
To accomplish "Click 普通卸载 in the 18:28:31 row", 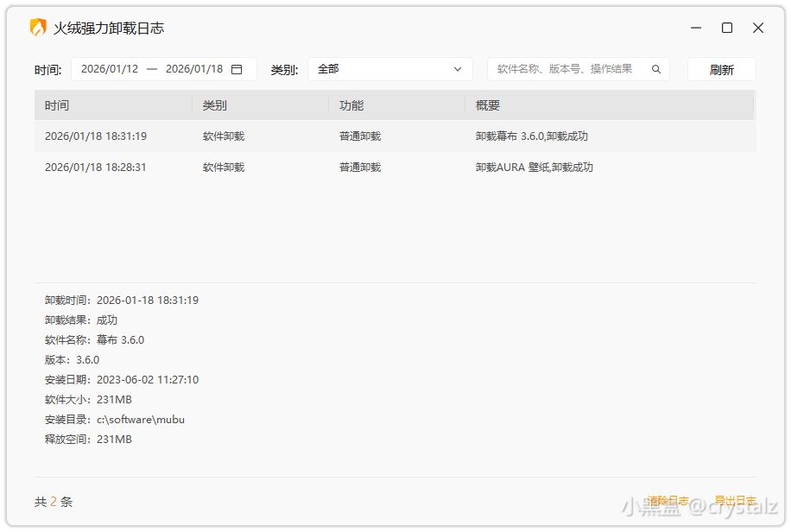I will 360,167.
